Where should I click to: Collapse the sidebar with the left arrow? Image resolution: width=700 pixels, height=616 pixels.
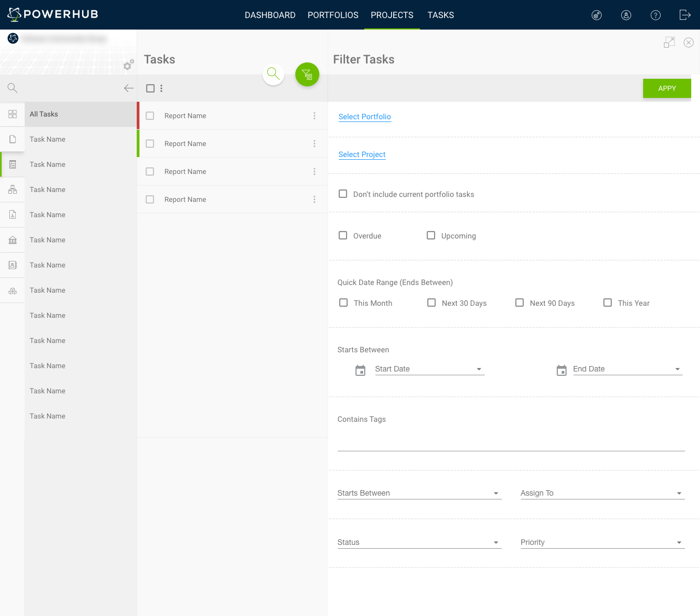[x=129, y=88]
